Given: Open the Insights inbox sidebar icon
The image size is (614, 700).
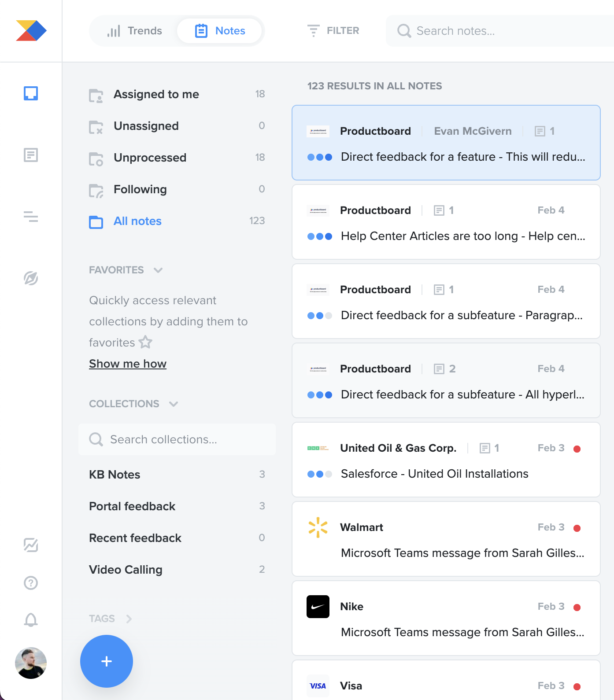Looking at the screenshot, I should pyautogui.click(x=31, y=93).
